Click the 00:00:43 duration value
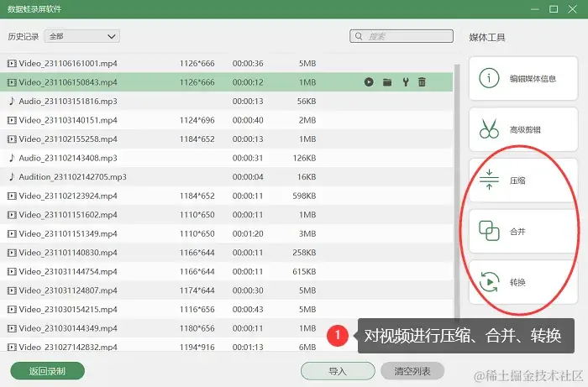588x387 pixels. pyautogui.click(x=248, y=310)
